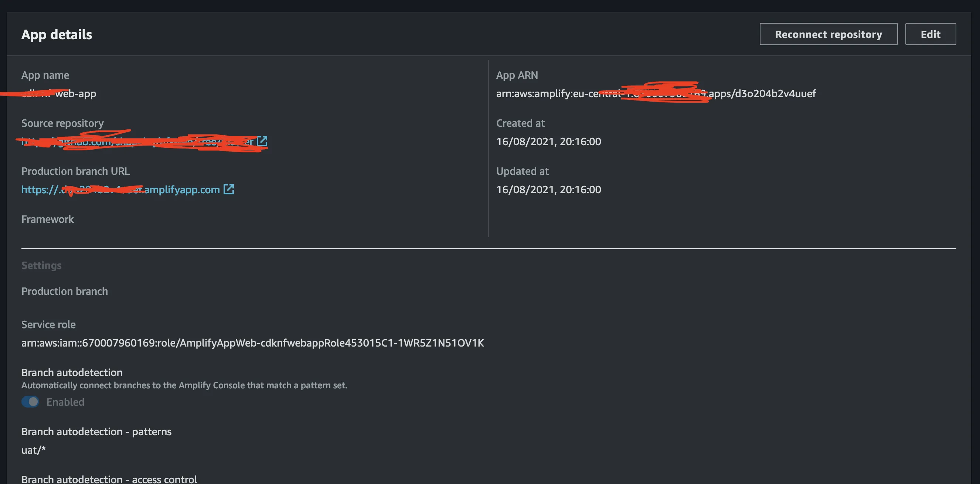980x484 pixels.
Task: Click the Reconnect repository button
Action: pyautogui.click(x=828, y=34)
